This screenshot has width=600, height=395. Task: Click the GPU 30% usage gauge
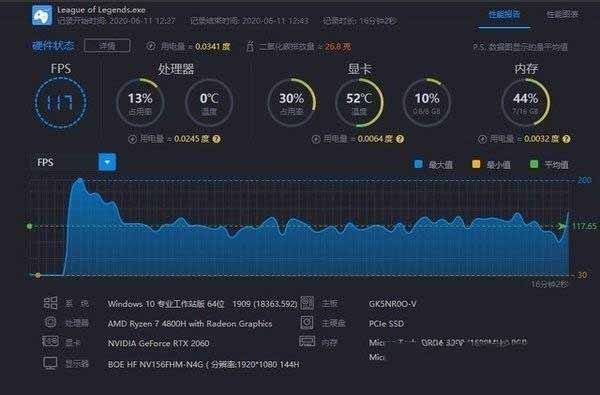pyautogui.click(x=291, y=103)
